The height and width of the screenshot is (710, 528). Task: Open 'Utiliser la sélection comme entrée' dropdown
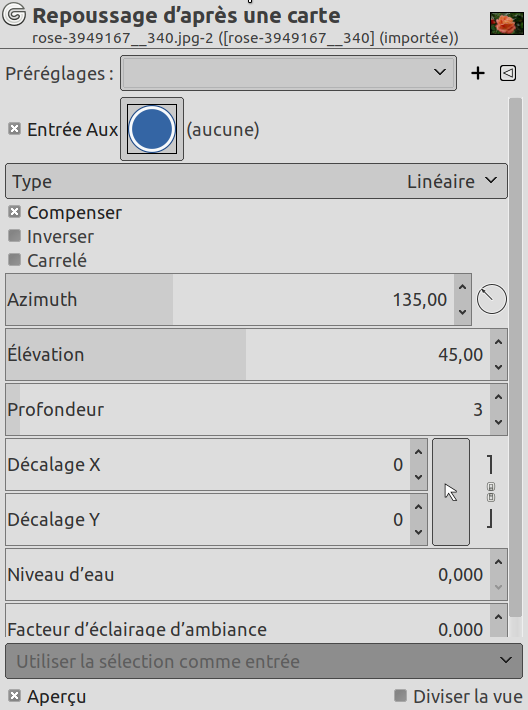(264, 661)
